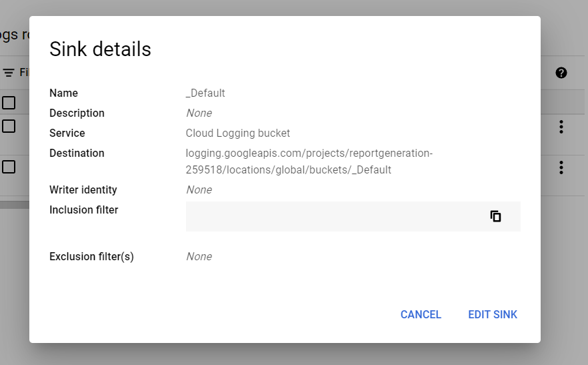Select the Cloud Logging bucket service value
This screenshot has height=365, width=588.
pos(237,133)
